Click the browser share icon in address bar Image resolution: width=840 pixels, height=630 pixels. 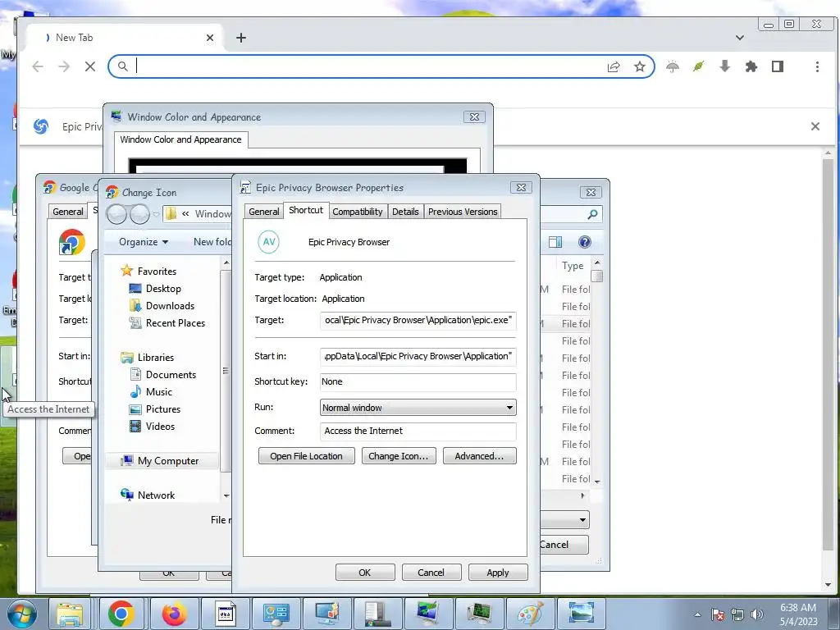(614, 66)
